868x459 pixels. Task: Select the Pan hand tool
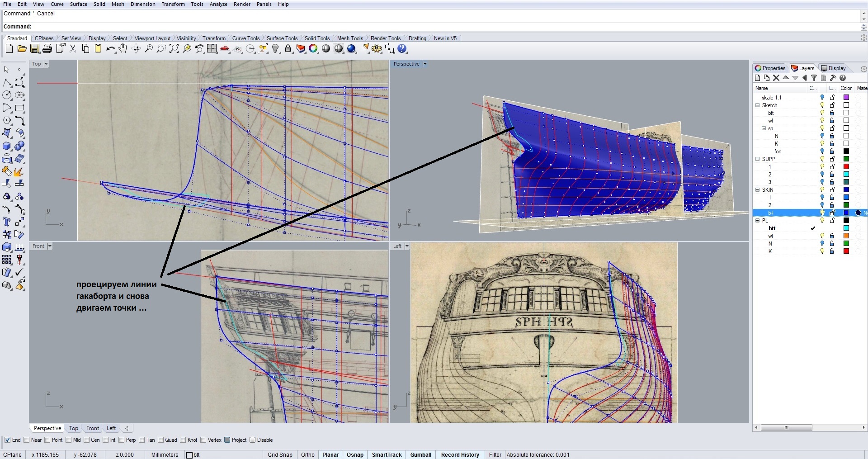pos(123,49)
